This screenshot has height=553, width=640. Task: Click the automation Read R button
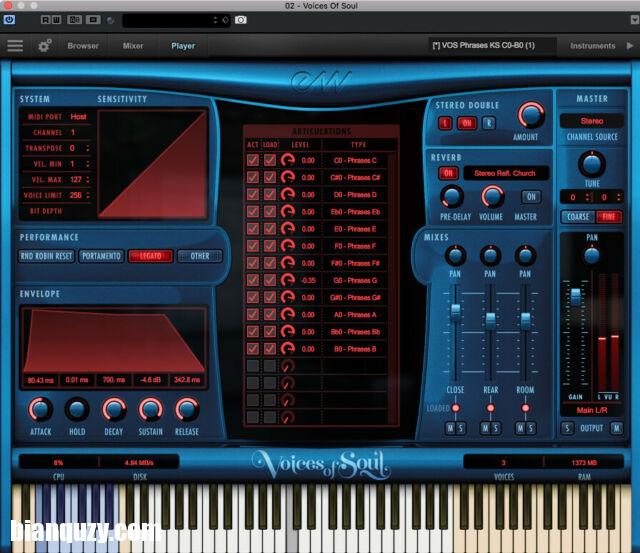[x=45, y=20]
